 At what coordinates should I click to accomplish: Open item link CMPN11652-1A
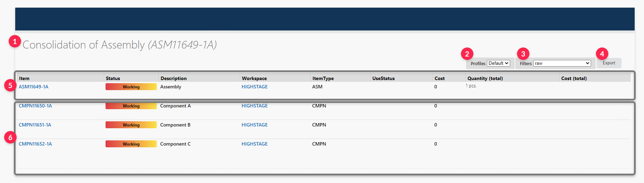click(35, 144)
